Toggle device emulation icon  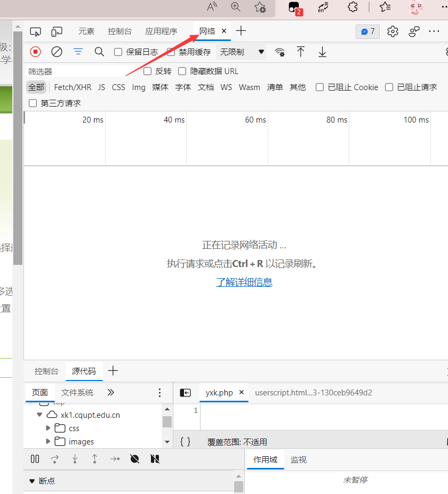coord(57,31)
